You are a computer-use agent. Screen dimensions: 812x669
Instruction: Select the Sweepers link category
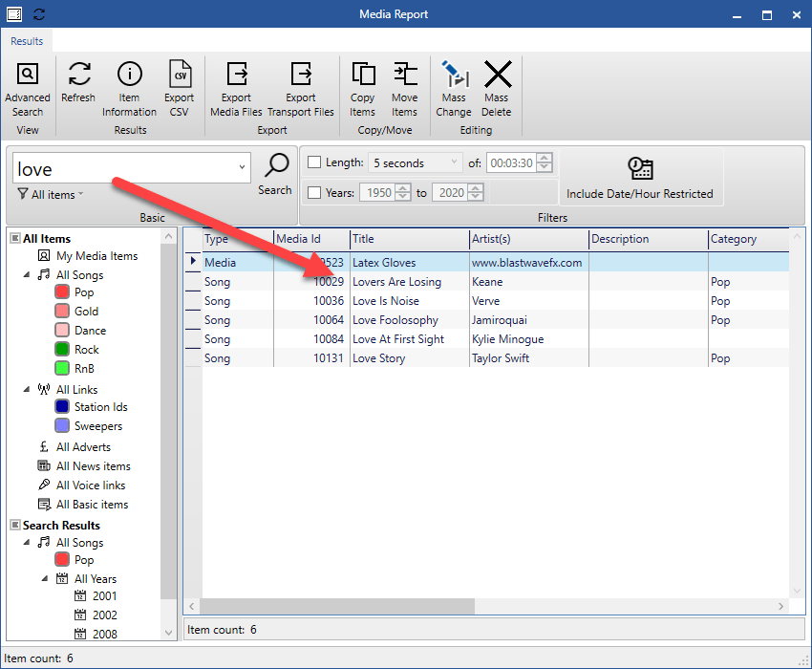coord(89,426)
